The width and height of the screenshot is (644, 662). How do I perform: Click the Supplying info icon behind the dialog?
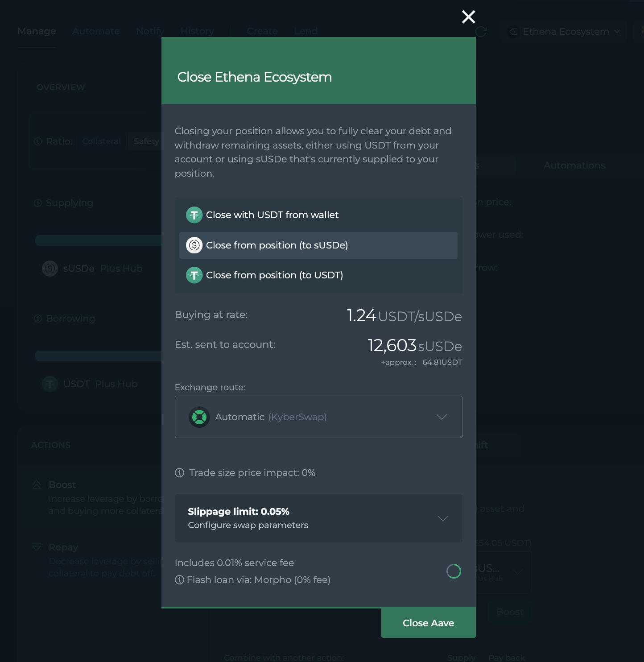point(38,203)
